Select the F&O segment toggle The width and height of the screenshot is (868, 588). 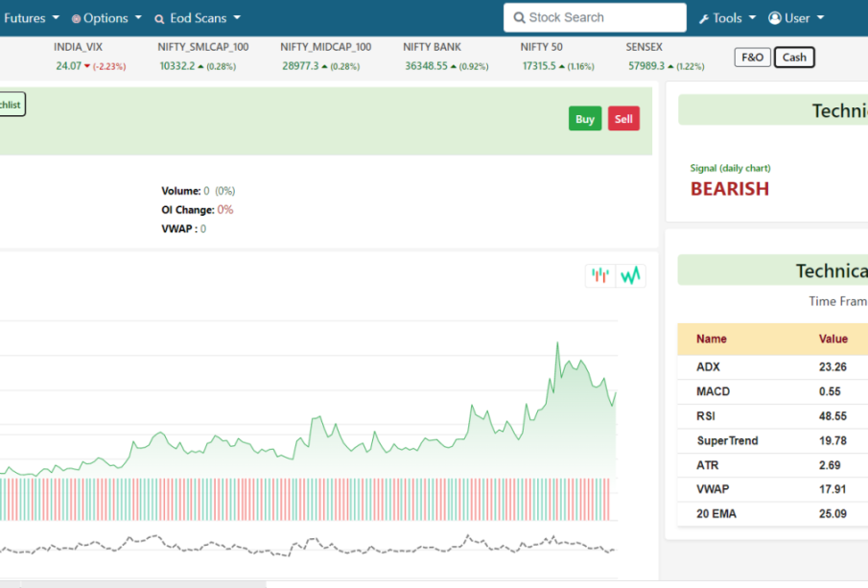753,58
